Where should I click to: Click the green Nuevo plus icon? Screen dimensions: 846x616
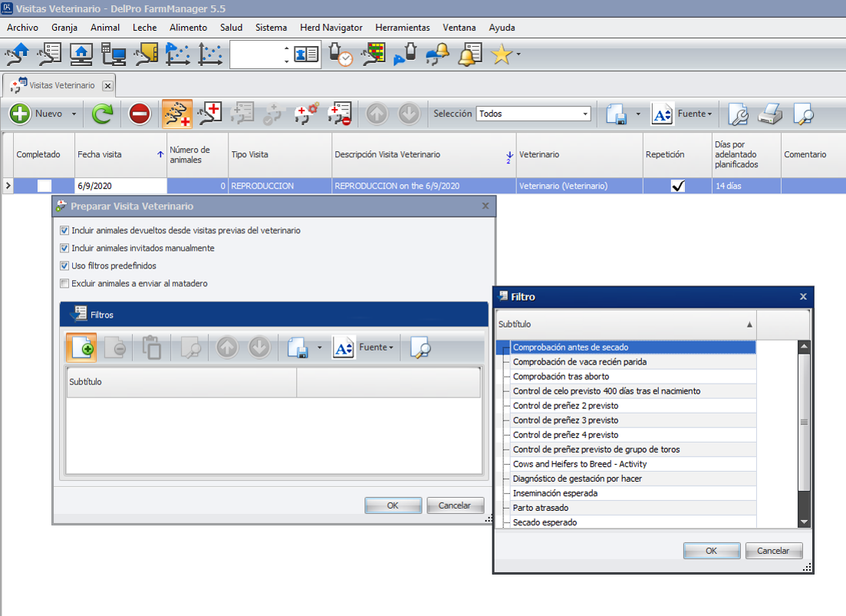21,114
